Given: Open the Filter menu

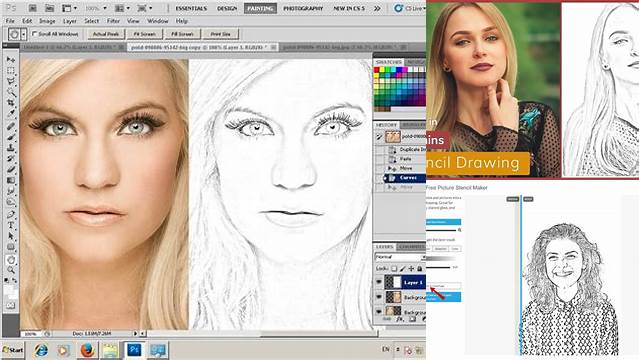Looking at the screenshot, I should click(113, 21).
